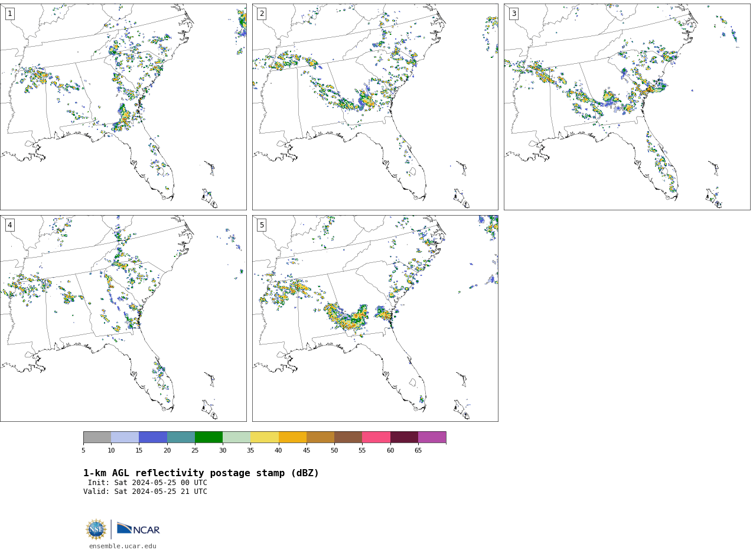Click colorbar tick label 30

[223, 451]
